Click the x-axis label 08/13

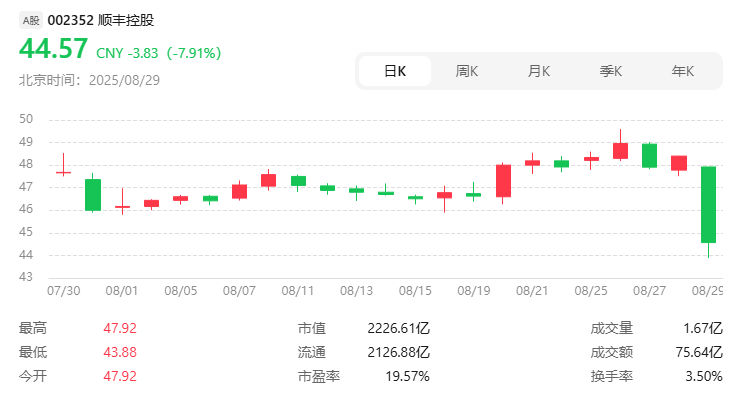tap(356, 291)
